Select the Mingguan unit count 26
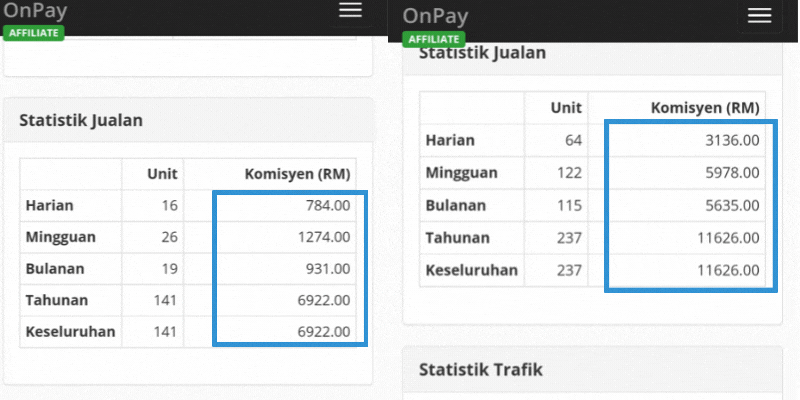This screenshot has height=400, width=800. [168, 237]
